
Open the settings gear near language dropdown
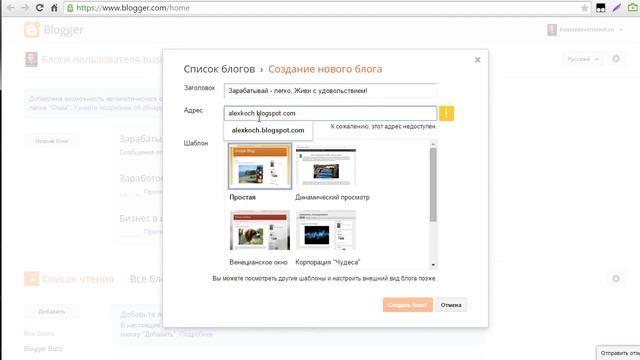[616, 59]
